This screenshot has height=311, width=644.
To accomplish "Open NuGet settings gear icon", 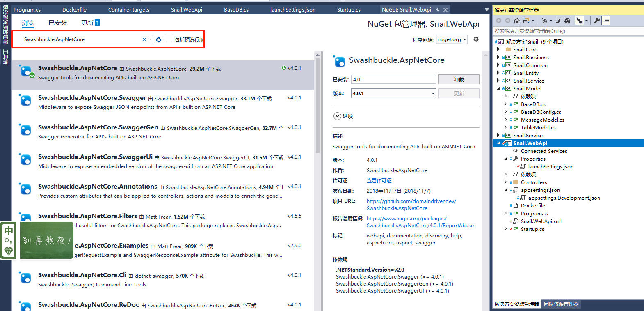I will (476, 39).
